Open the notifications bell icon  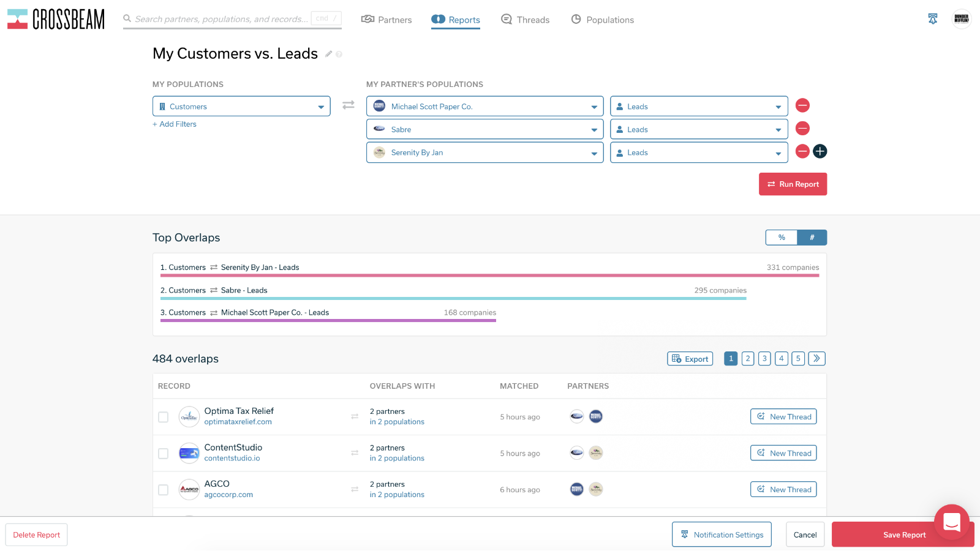coord(933,19)
